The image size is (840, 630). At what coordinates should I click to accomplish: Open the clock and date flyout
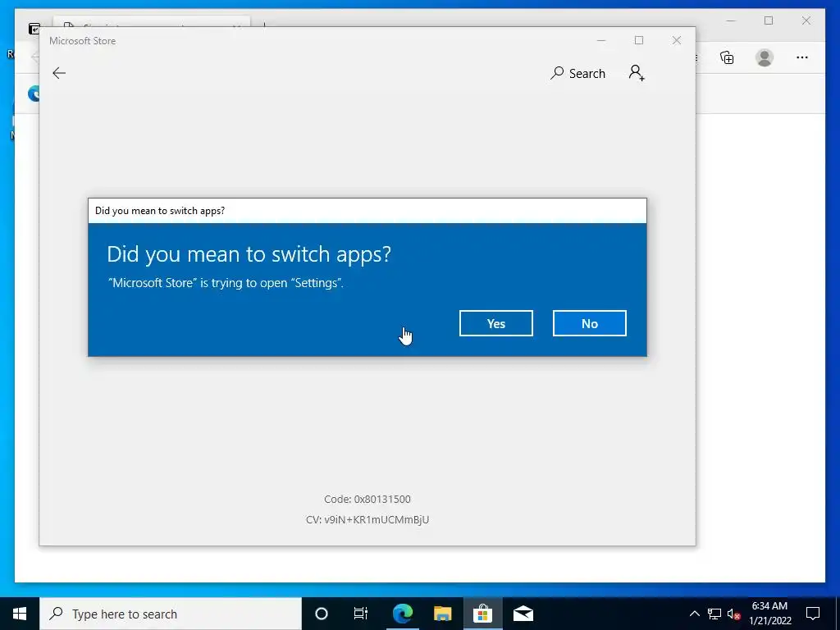tap(769, 614)
